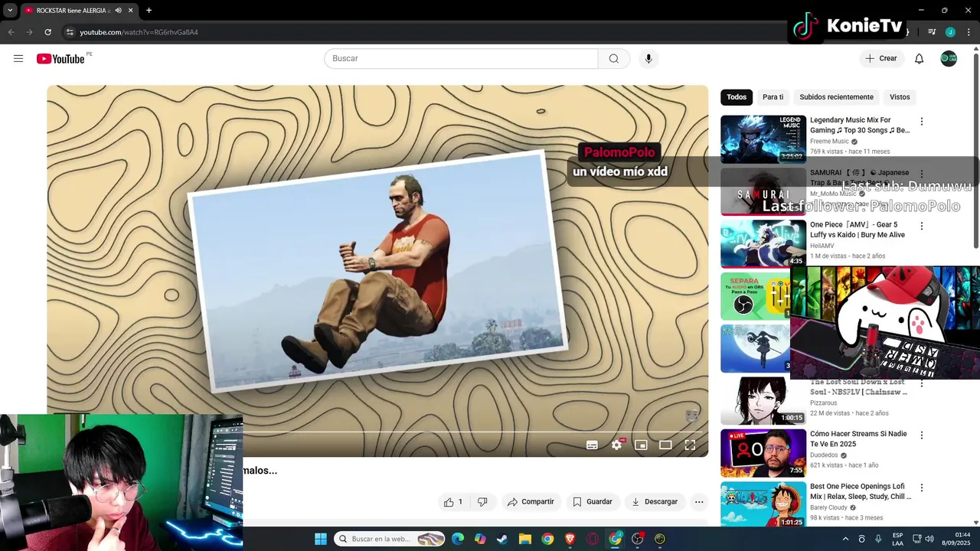This screenshot has height=551, width=980.
Task: Visit the Barely Cloudy channel link
Action: (x=828, y=507)
